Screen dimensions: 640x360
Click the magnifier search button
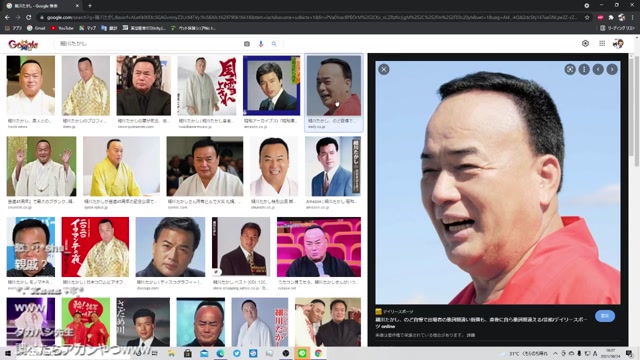tap(274, 44)
